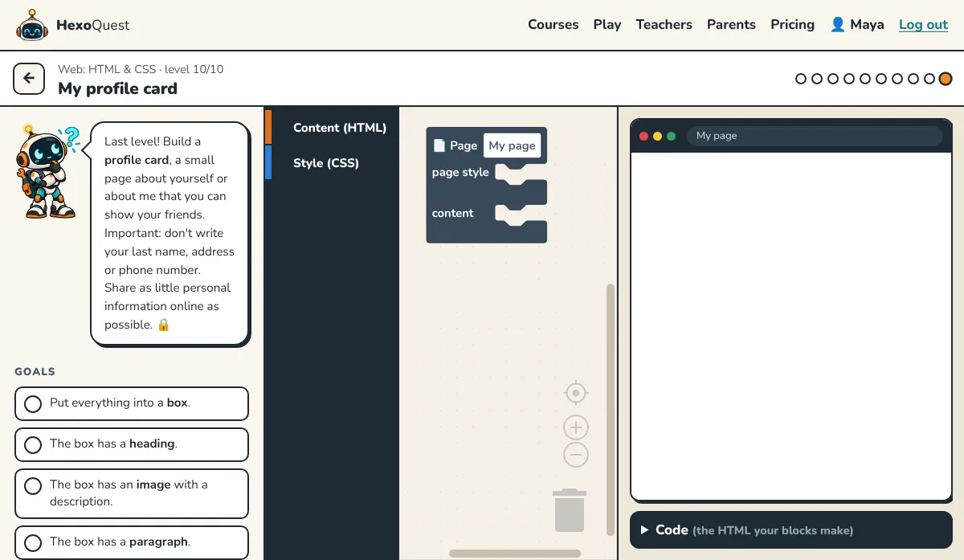This screenshot has width=964, height=560.
Task: Zoom in on the block workspace
Action: click(x=576, y=427)
